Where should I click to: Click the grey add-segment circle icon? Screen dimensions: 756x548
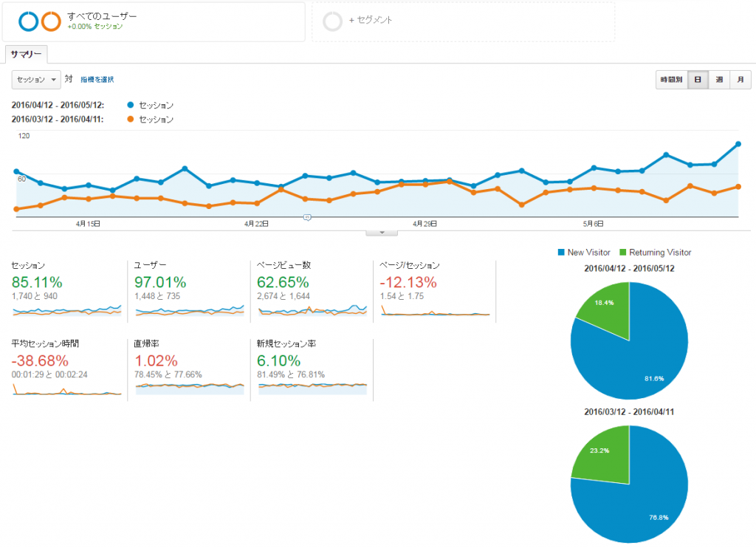pos(333,21)
